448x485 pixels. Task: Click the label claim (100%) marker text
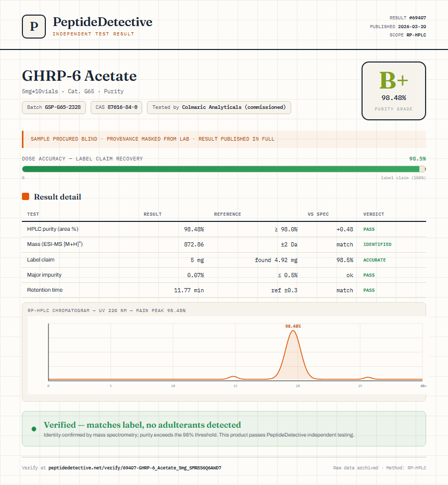point(403,178)
